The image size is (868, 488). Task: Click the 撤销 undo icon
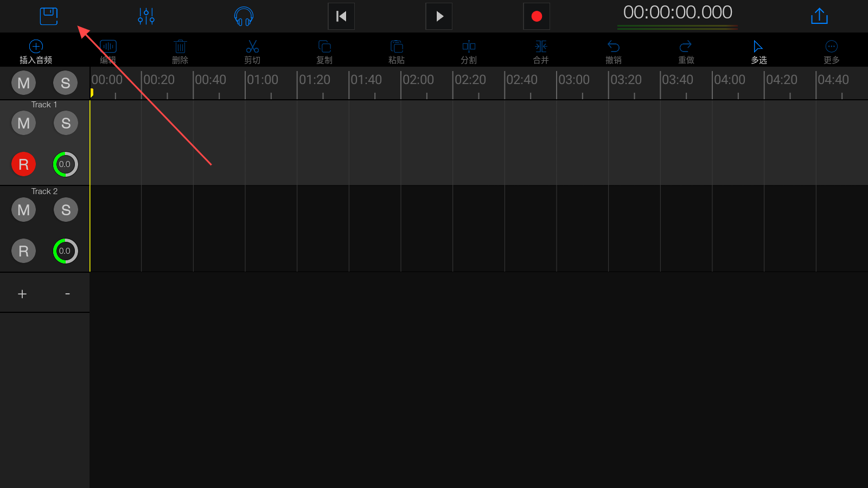pyautogui.click(x=614, y=52)
